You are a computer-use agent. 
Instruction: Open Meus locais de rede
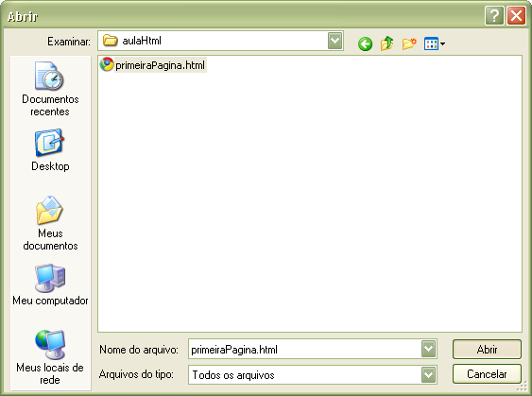50,357
